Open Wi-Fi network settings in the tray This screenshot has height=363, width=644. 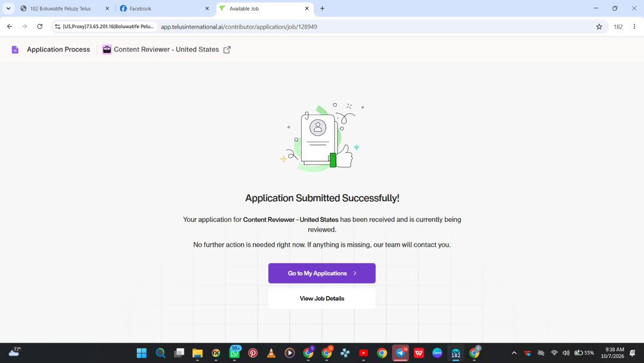(x=554, y=353)
